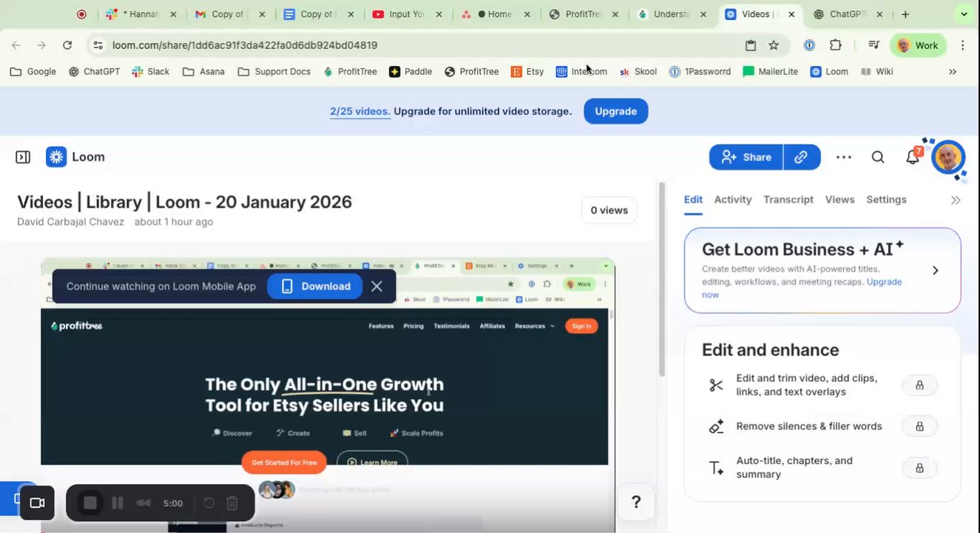
Task: Click author name David Carbajal Chavez
Action: [71, 222]
